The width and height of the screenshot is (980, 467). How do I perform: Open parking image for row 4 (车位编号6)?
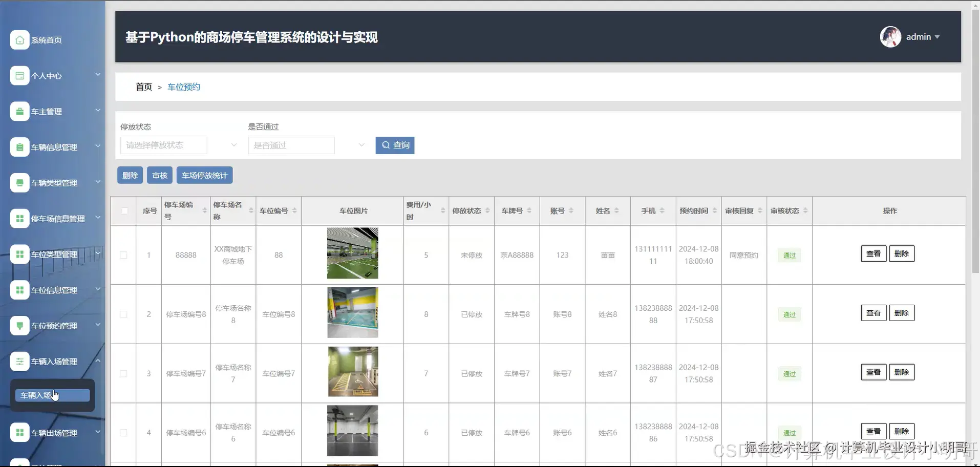point(353,431)
